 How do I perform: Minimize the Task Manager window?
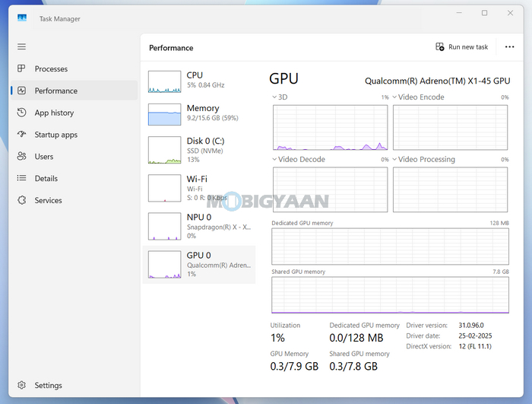pos(459,13)
